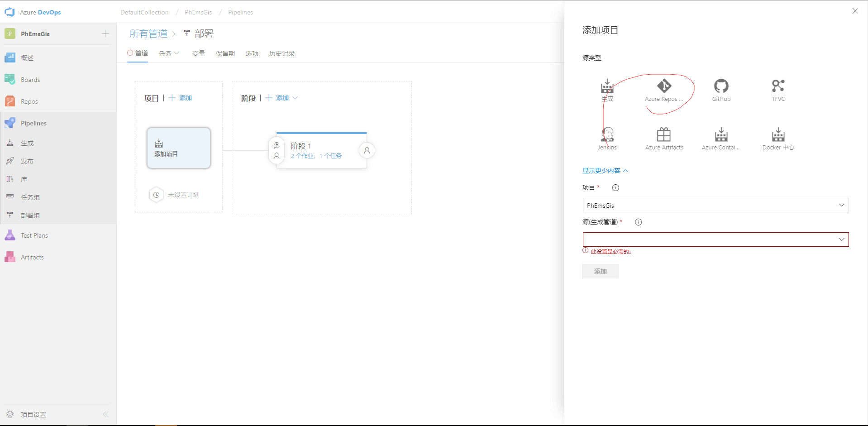Choose GitHub as source type
Viewport: 868px width, 426px height.
721,86
